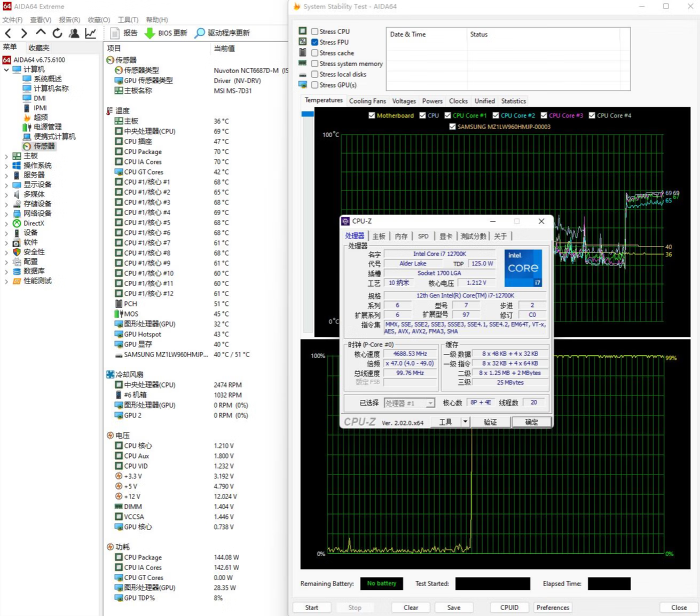Image resolution: width=700 pixels, height=616 pixels.
Task: Click the stress system memory icon
Action: coord(303,63)
